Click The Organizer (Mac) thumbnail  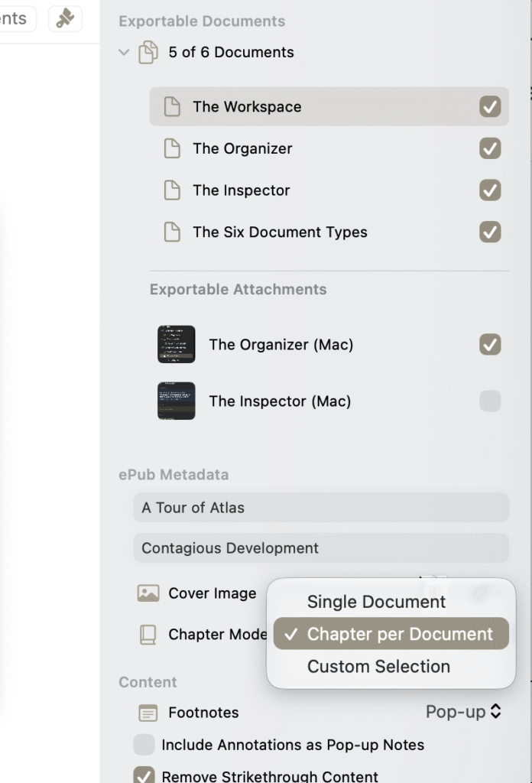click(x=176, y=345)
